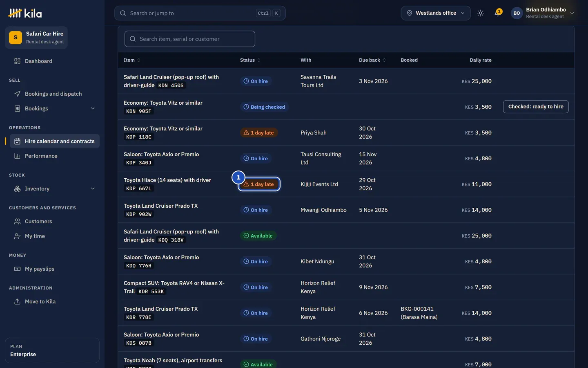Click 1 day late badge for Priya Shah

point(259,132)
